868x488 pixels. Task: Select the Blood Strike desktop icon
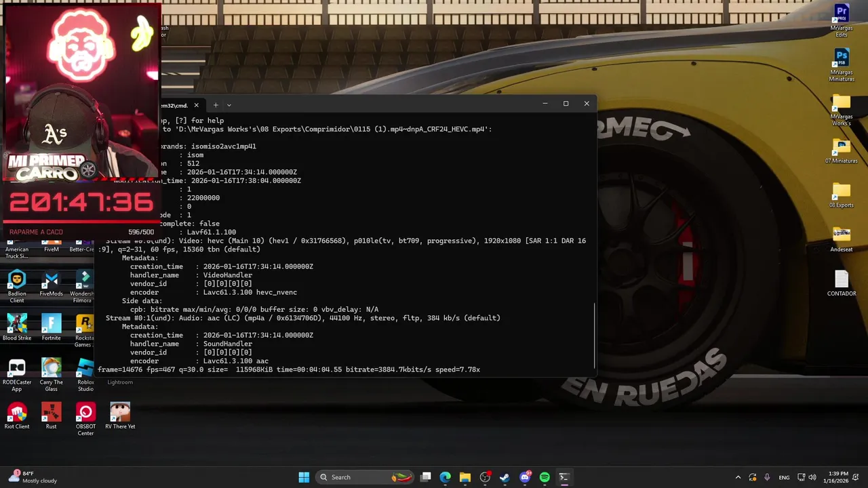point(17,328)
